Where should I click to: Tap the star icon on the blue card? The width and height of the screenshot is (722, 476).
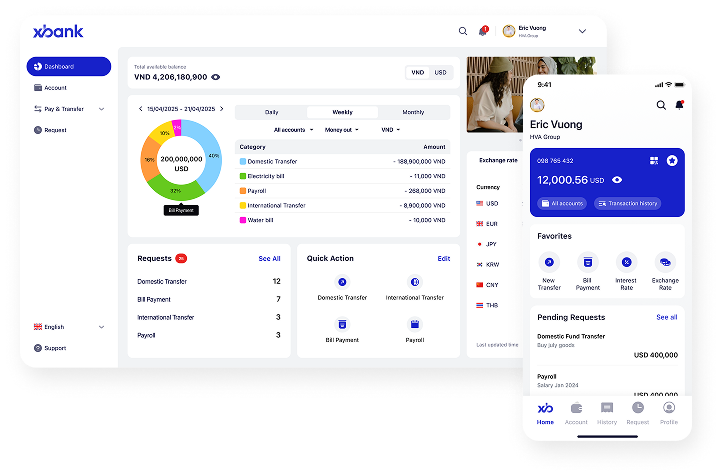point(672,160)
